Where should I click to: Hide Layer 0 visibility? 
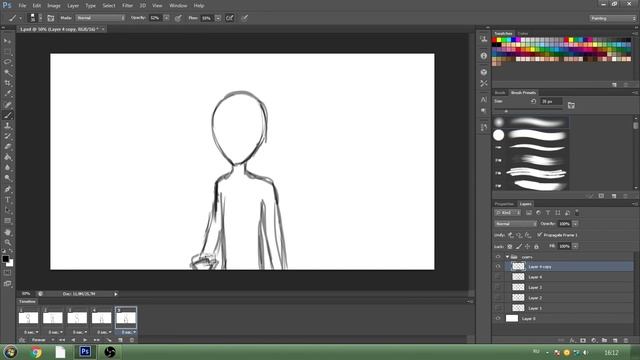coord(498,318)
